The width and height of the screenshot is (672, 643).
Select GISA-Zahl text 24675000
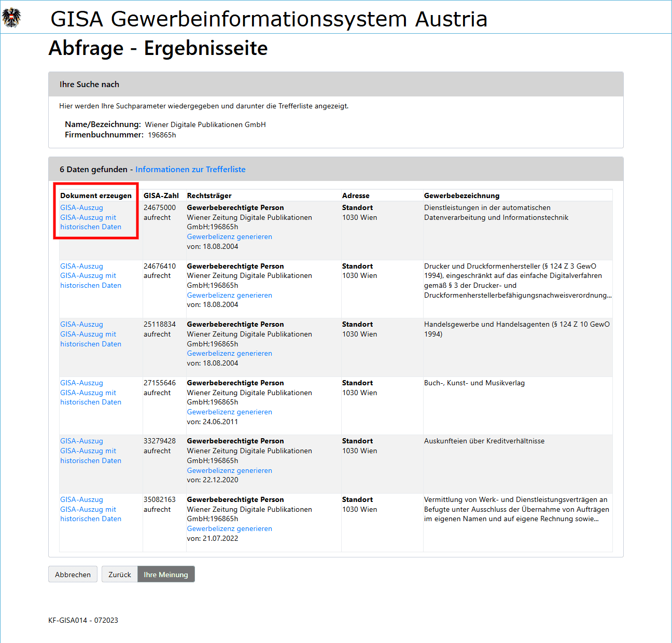(x=160, y=208)
